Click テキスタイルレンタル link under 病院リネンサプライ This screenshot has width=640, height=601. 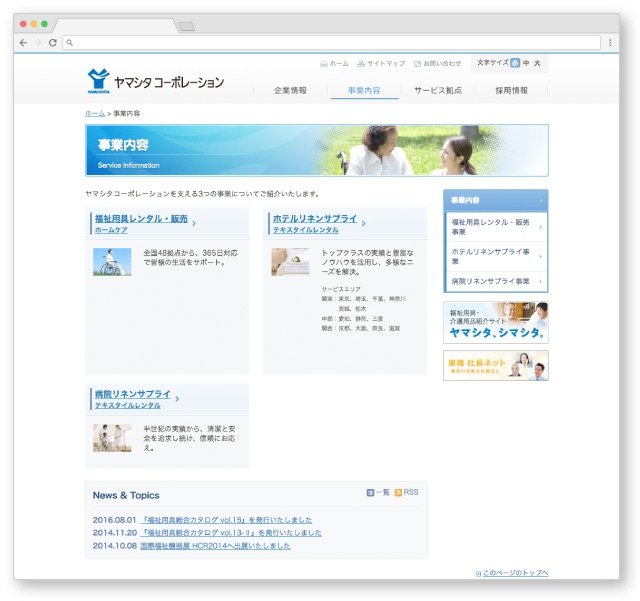tap(127, 406)
